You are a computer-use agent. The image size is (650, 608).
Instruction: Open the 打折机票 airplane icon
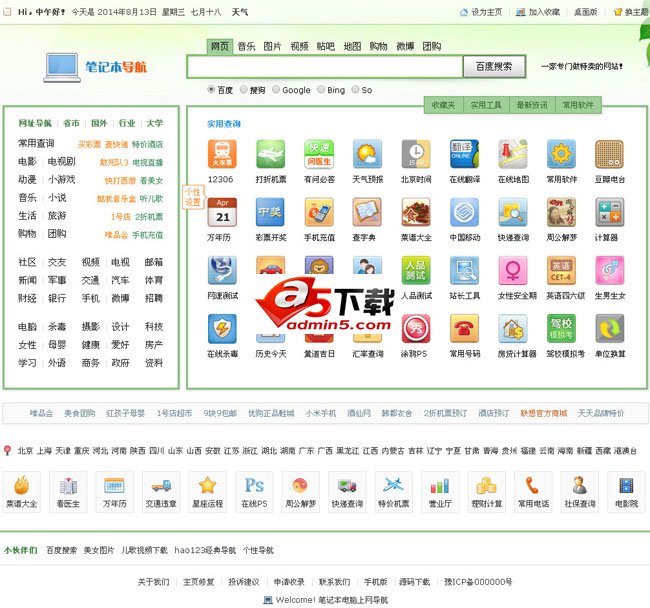tap(271, 154)
